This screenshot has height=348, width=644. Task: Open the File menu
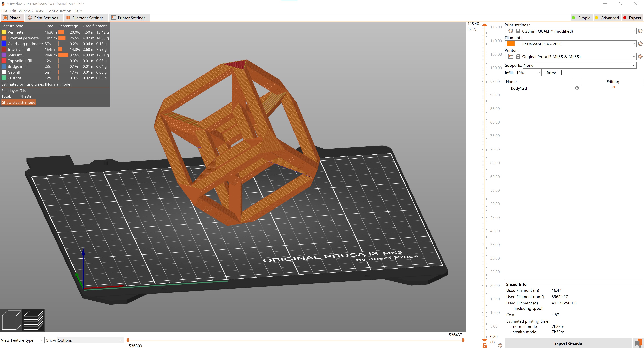pyautogui.click(x=4, y=11)
